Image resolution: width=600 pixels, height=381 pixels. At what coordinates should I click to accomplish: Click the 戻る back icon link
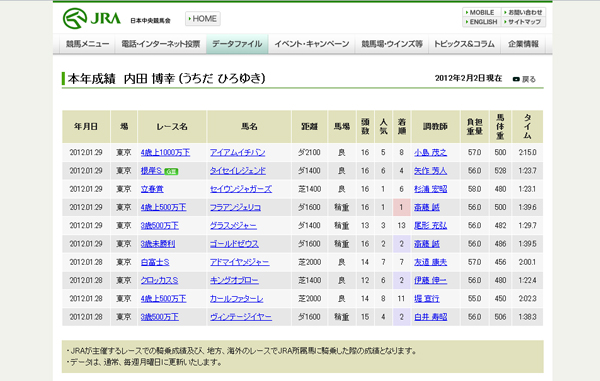pyautogui.click(x=524, y=79)
